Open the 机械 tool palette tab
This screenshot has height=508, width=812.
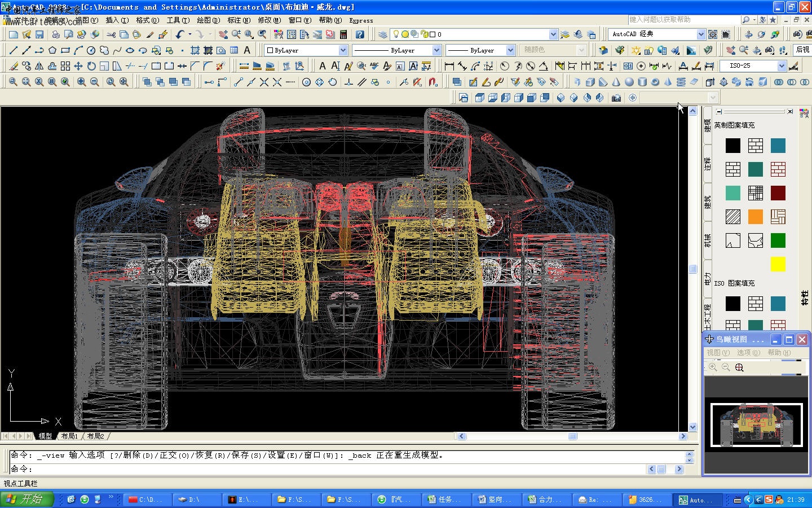(707, 240)
